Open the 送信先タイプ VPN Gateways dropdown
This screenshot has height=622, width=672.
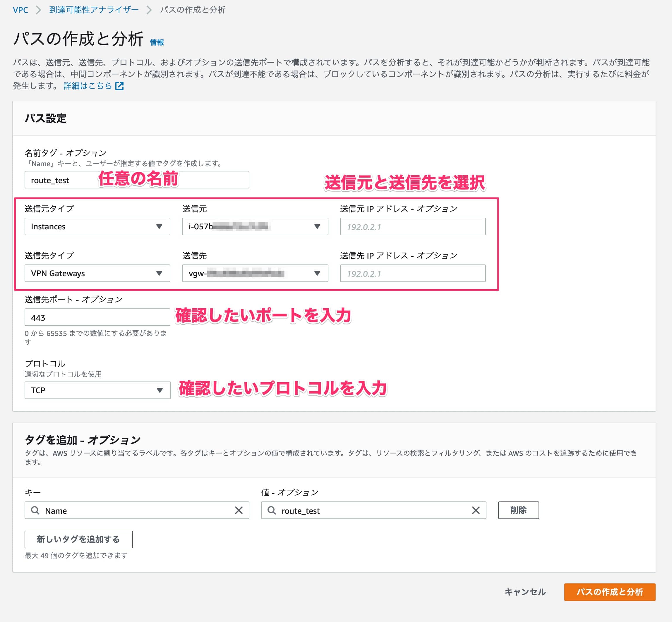pos(97,273)
